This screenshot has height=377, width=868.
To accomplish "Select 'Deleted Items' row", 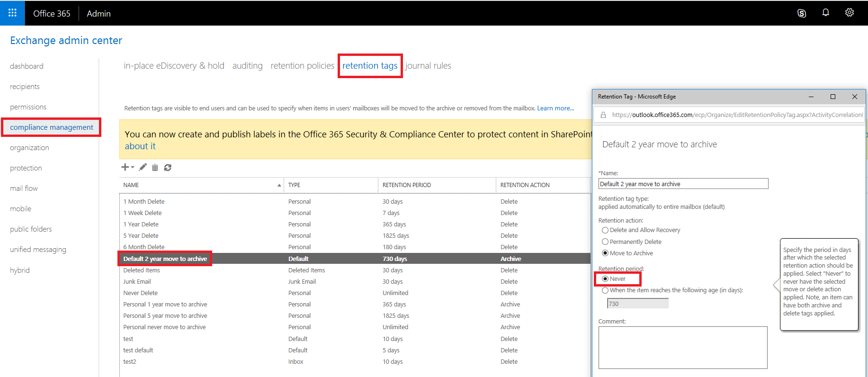I will pyautogui.click(x=355, y=270).
